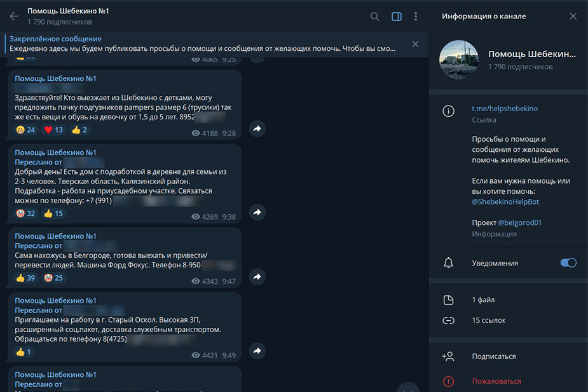Viewport: 588px width, 392px height.
Task: Open the @ShebekinoHelpBot mention link
Action: point(505,201)
